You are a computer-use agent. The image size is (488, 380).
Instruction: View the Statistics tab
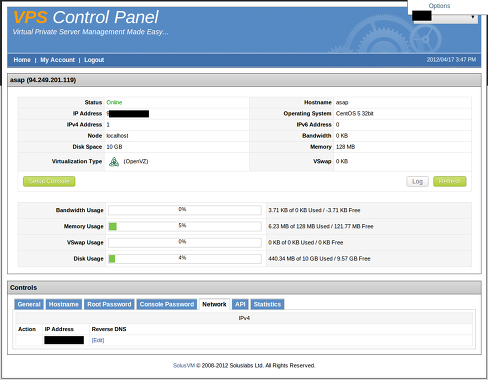[267, 304]
